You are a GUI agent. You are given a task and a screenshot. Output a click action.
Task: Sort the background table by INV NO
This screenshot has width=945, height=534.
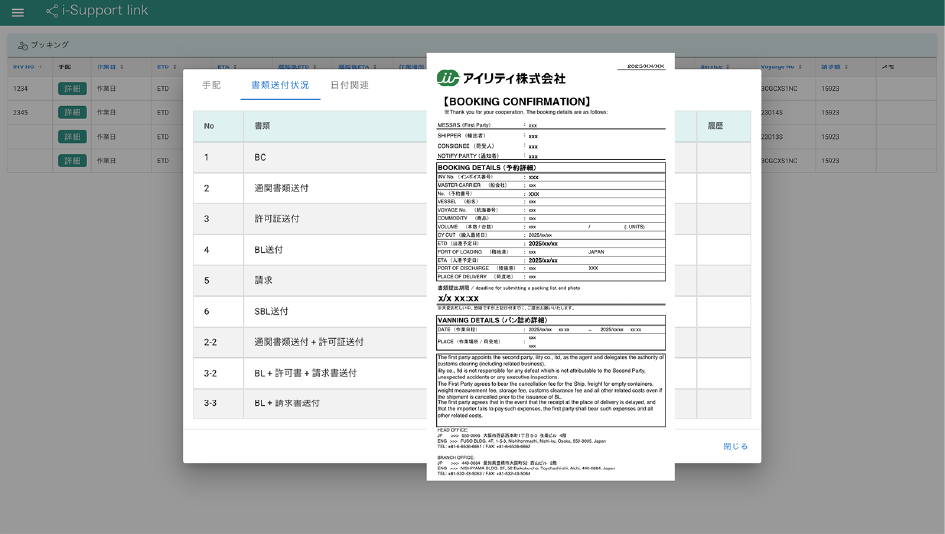(x=27, y=67)
